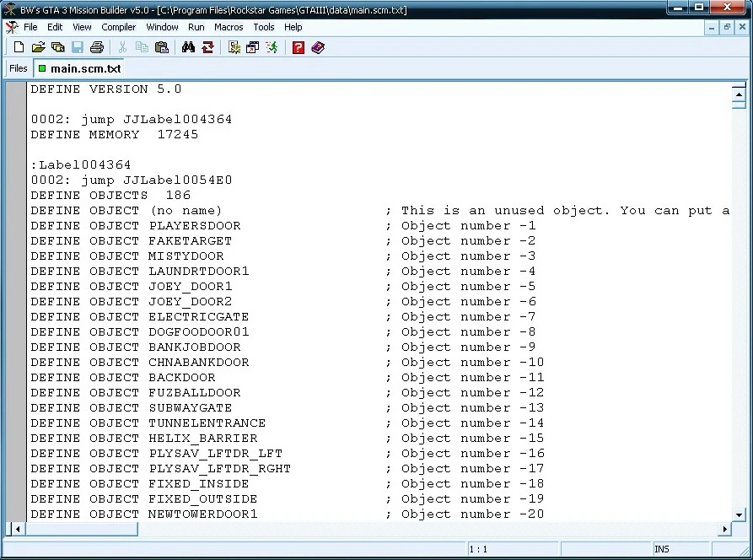Viewport: 753px width, 560px height.
Task: Click the Files label button
Action: pyautogui.click(x=17, y=68)
